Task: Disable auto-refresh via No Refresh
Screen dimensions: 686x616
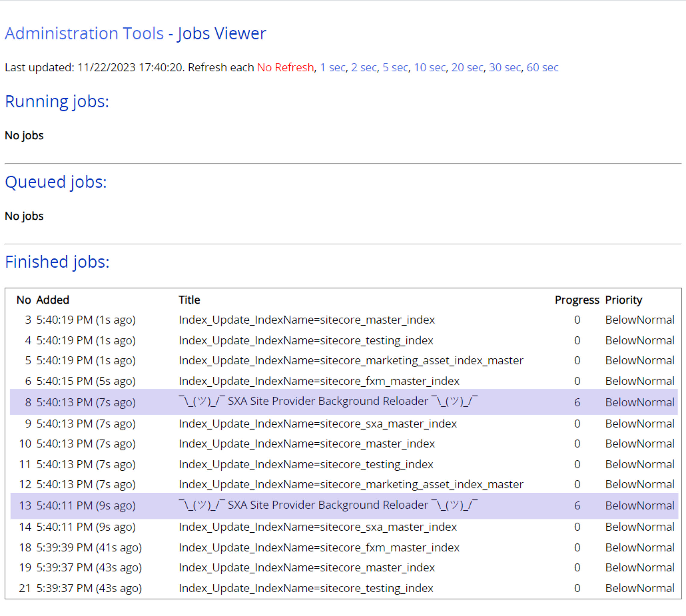Action: [x=285, y=67]
